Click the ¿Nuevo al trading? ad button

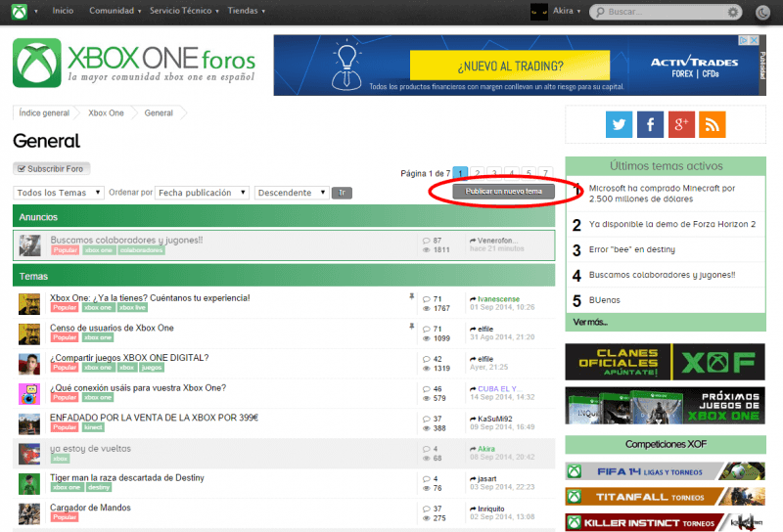coord(510,66)
